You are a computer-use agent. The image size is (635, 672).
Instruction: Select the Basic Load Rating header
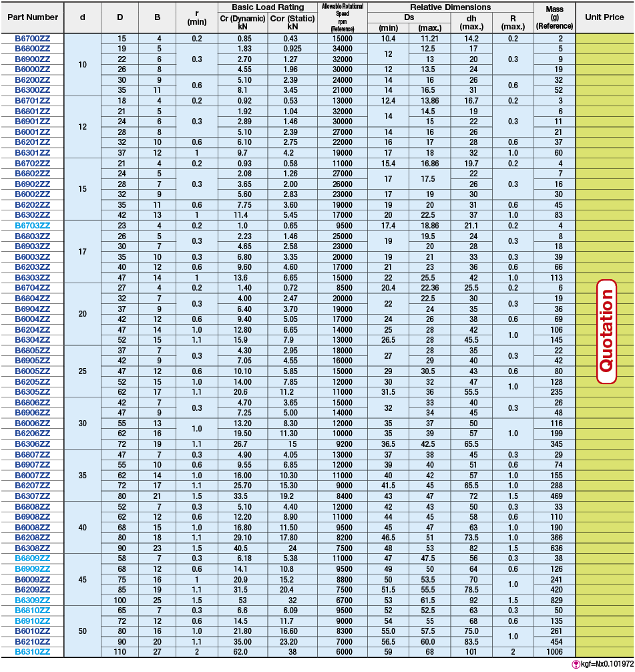tap(267, 7)
